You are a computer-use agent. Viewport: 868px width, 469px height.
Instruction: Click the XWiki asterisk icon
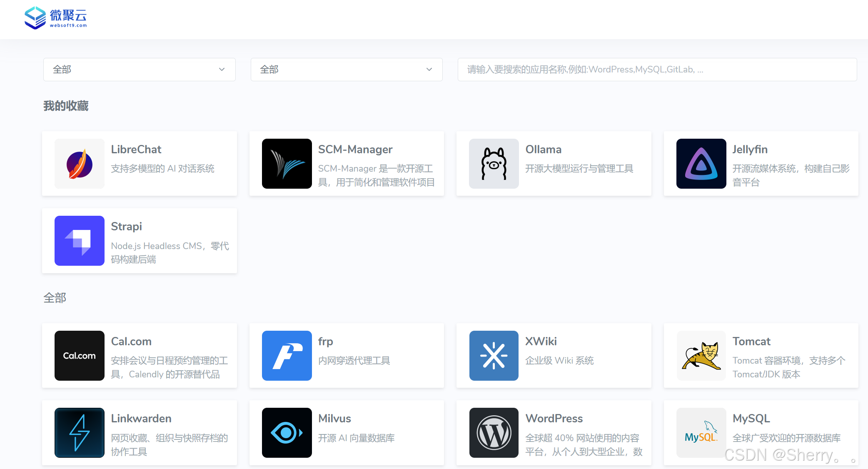(x=494, y=356)
